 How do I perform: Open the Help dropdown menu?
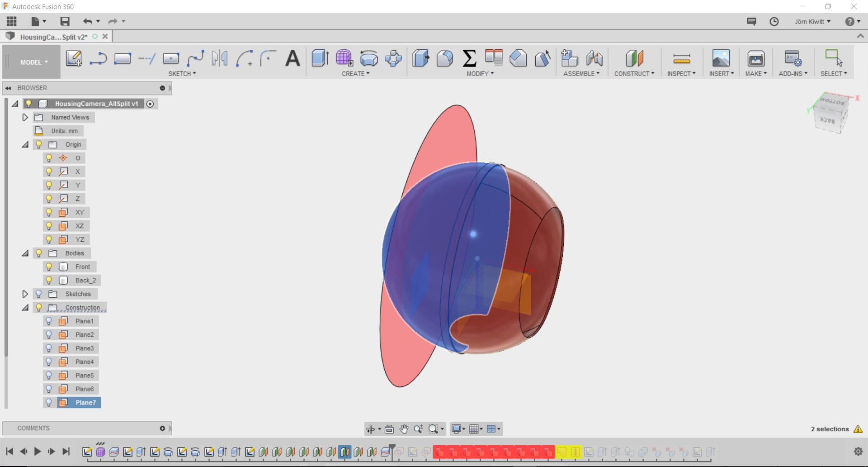tap(853, 21)
